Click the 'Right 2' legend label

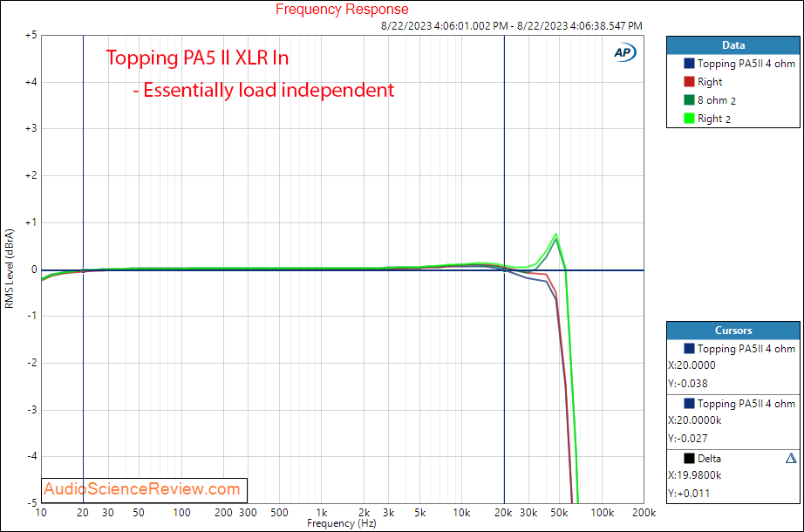tap(714, 119)
